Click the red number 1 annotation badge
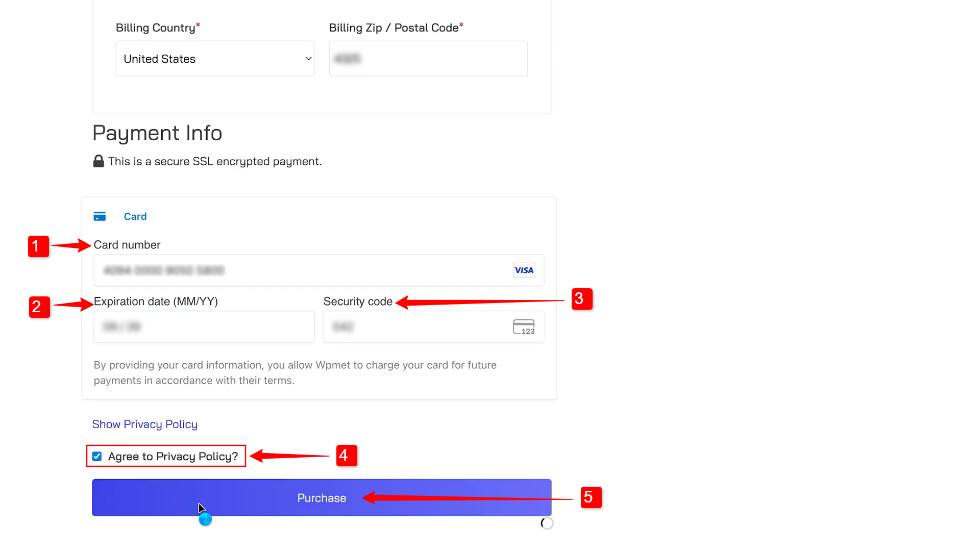The width and height of the screenshot is (980, 551). (x=38, y=246)
